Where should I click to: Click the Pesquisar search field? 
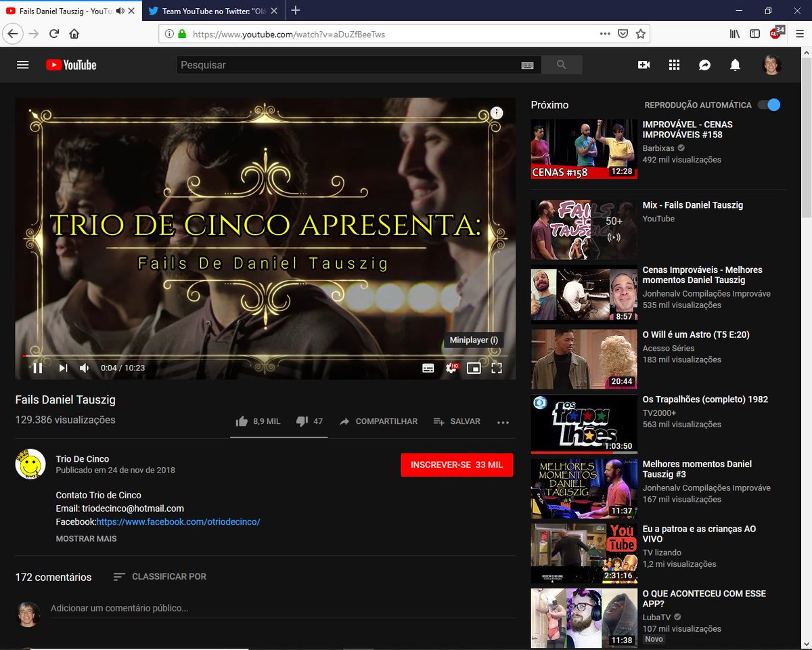click(x=348, y=65)
